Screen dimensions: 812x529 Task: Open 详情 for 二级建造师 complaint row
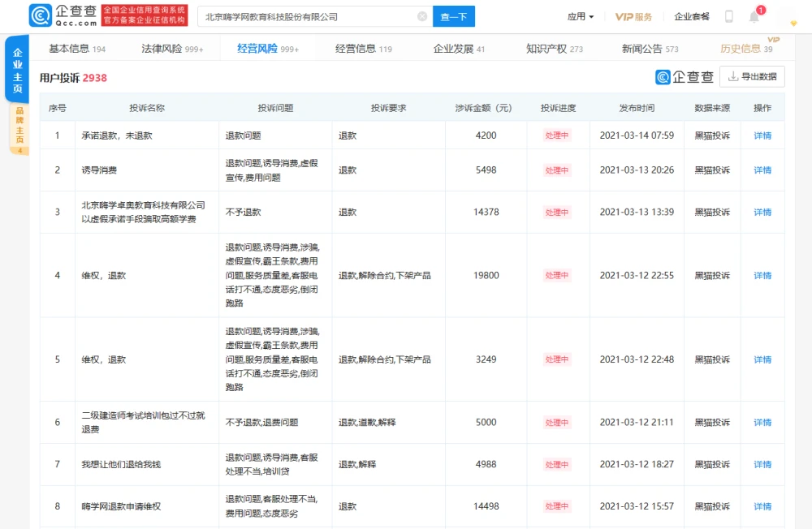point(762,423)
